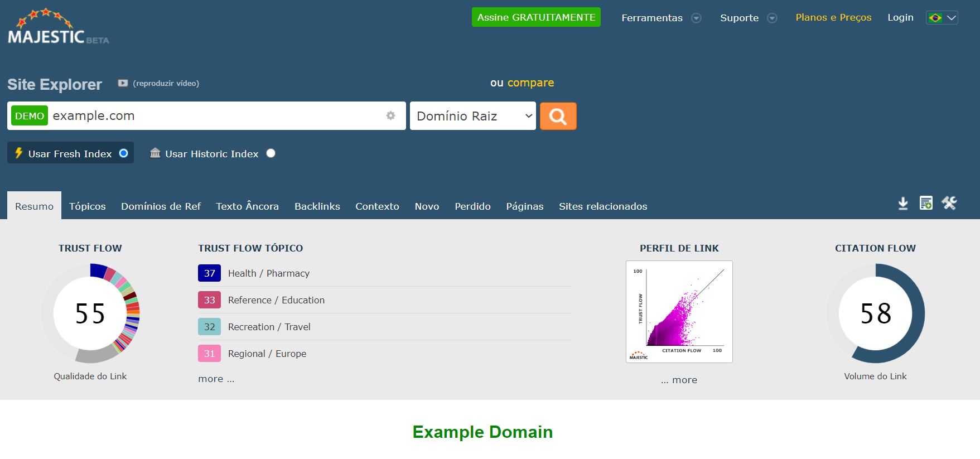980x459 pixels.
Task: Open the link profile scatter chart
Action: pyautogui.click(x=679, y=312)
